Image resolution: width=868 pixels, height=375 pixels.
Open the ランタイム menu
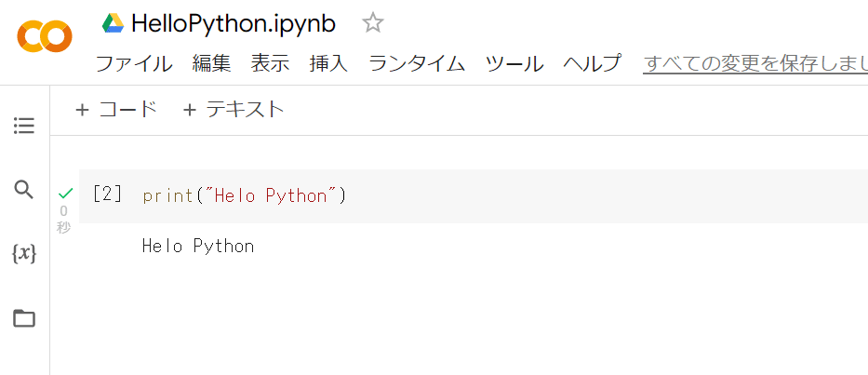417,63
